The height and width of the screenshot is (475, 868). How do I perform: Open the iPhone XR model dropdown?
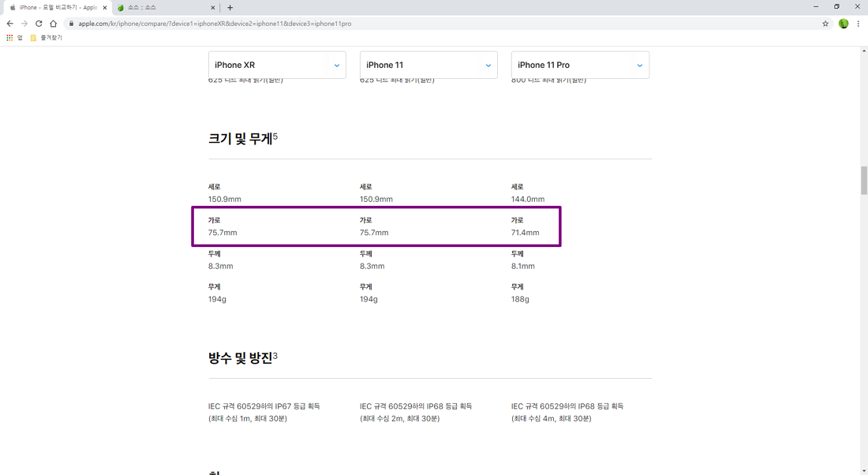[277, 65]
